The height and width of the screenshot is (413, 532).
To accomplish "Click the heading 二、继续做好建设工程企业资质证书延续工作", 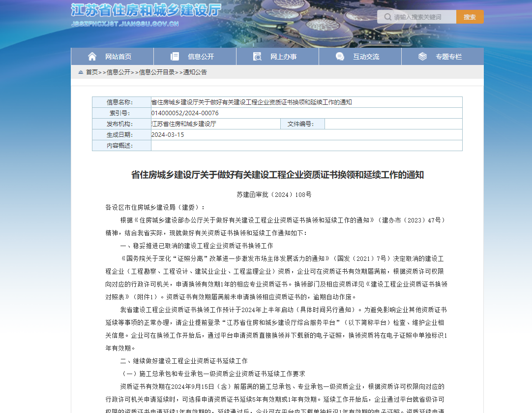I will point(184,361).
